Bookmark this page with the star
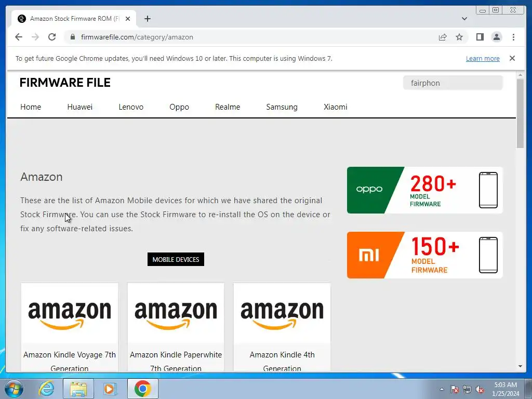The width and height of the screenshot is (532, 399). 459,37
